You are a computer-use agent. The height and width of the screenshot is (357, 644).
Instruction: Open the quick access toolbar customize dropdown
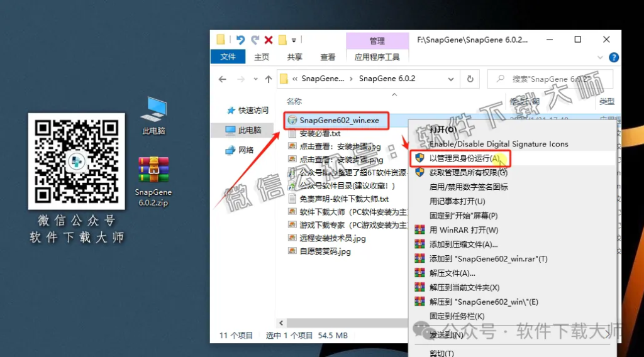coord(294,40)
